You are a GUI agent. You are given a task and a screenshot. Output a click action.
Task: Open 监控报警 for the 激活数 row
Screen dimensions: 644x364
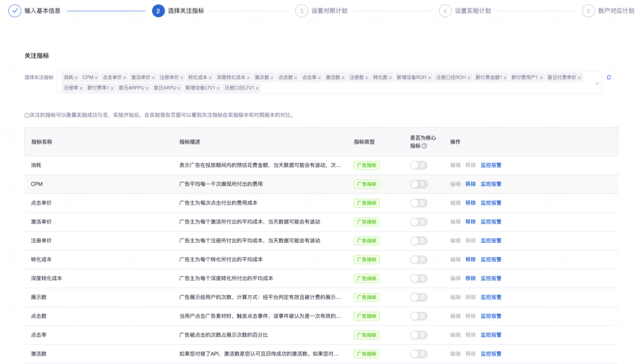tap(491, 354)
